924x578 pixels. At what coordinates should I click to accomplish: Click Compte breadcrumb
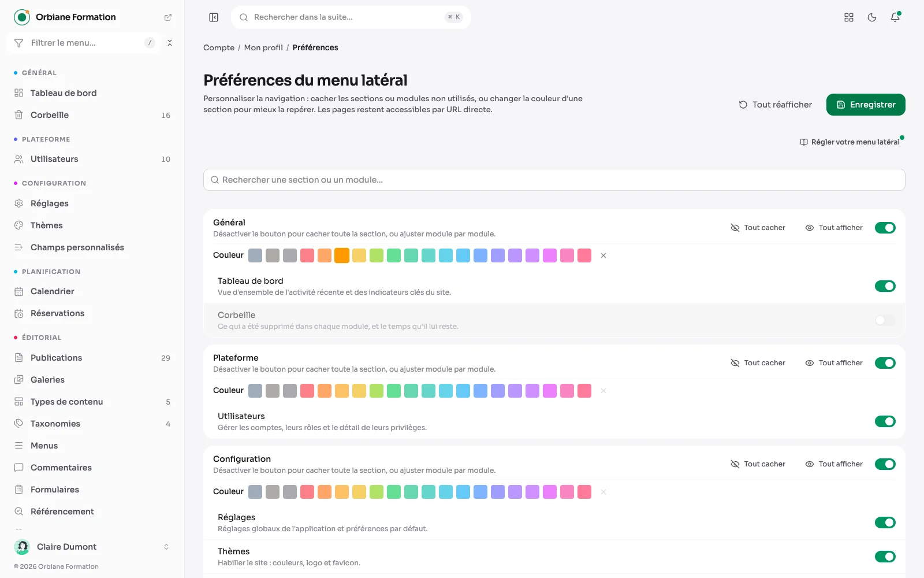(x=219, y=47)
